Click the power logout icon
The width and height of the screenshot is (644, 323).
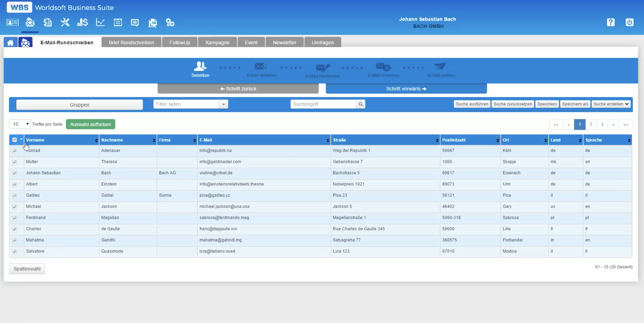[629, 22]
